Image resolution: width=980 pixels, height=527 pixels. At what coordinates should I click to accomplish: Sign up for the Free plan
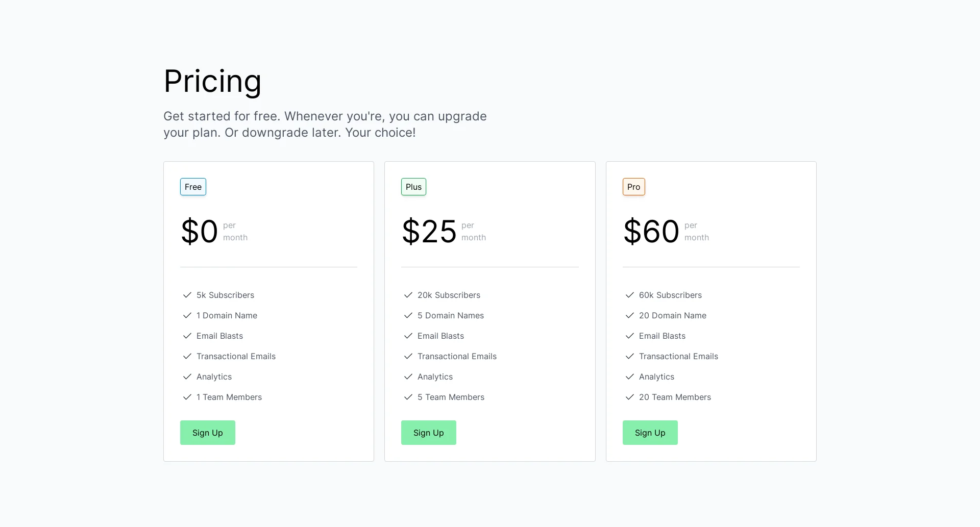coord(207,433)
